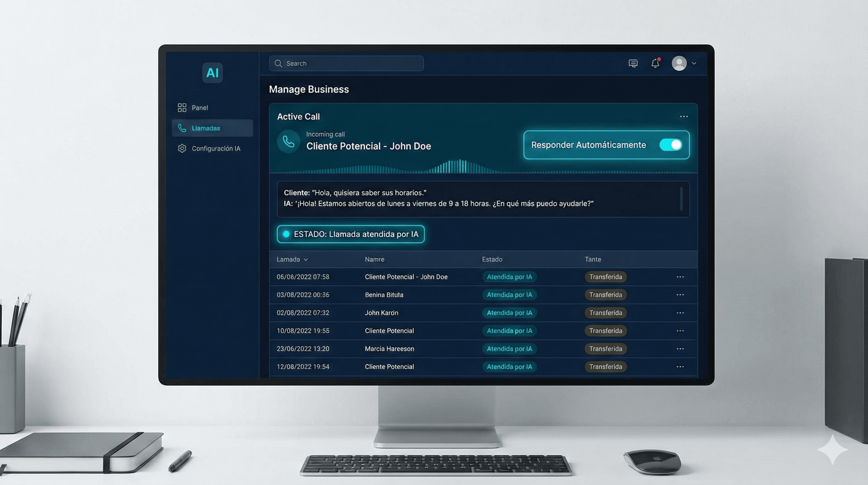Image resolution: width=868 pixels, height=485 pixels.
Task: Open Active Call three-dot options menu
Action: (684, 117)
